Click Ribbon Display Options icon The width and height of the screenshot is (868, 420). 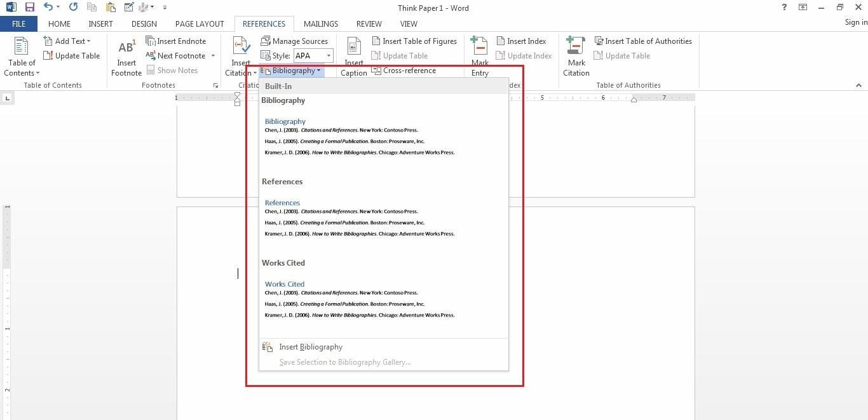[x=803, y=7]
